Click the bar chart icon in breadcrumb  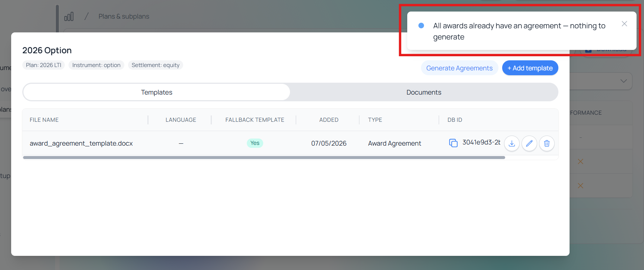pos(69,16)
